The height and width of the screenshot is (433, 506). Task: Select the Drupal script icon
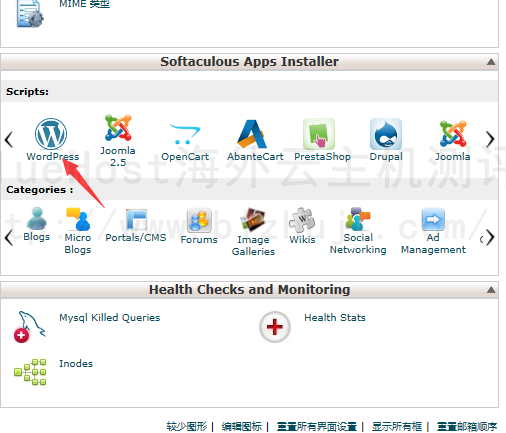pos(386,134)
